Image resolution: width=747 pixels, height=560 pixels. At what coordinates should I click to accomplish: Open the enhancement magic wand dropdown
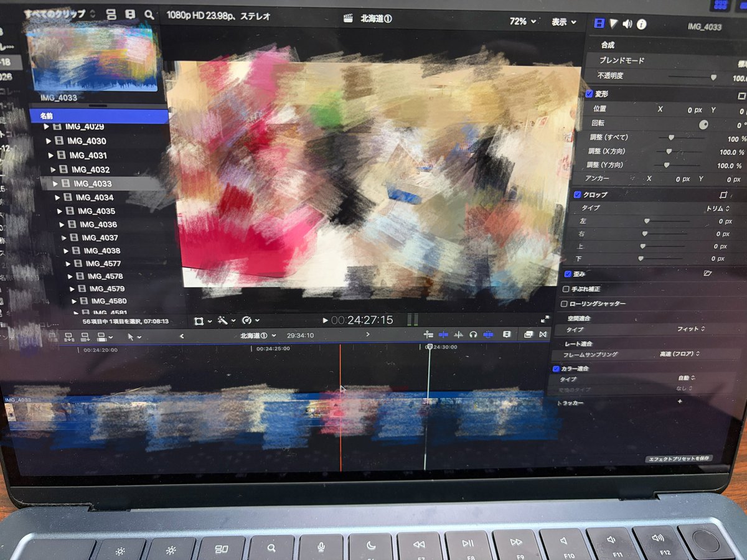[225, 320]
